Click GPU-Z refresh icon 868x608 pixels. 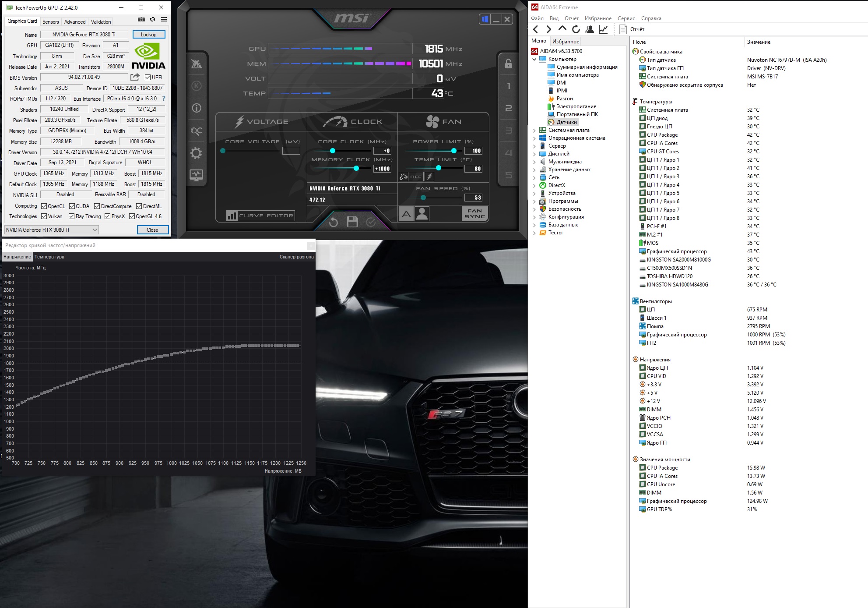tap(152, 19)
